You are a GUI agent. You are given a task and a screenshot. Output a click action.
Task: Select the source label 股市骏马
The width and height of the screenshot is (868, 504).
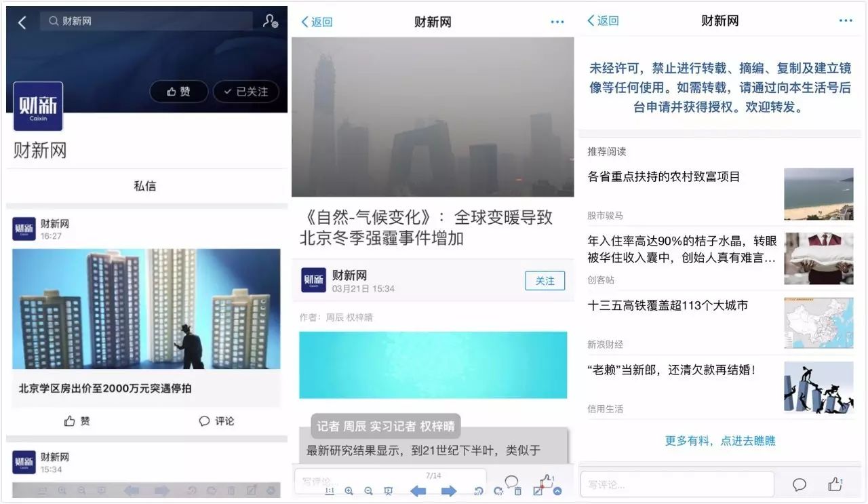(605, 215)
